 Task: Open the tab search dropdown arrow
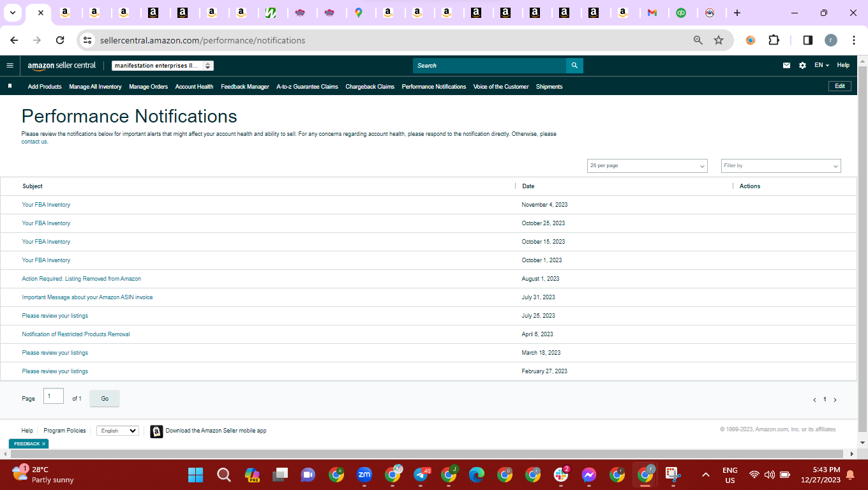pos(13,13)
